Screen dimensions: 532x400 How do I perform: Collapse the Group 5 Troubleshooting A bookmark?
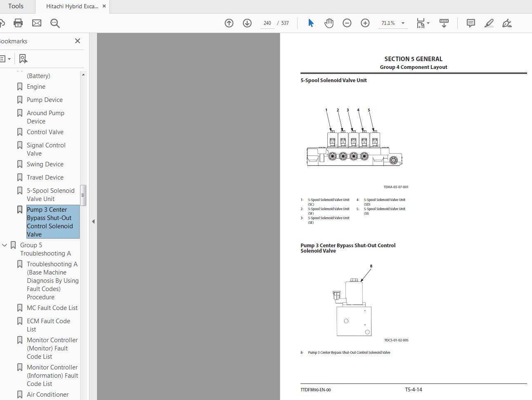click(x=5, y=245)
